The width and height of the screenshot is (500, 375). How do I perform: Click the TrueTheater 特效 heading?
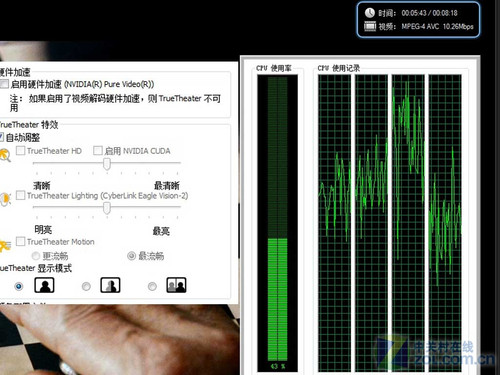tap(29, 125)
